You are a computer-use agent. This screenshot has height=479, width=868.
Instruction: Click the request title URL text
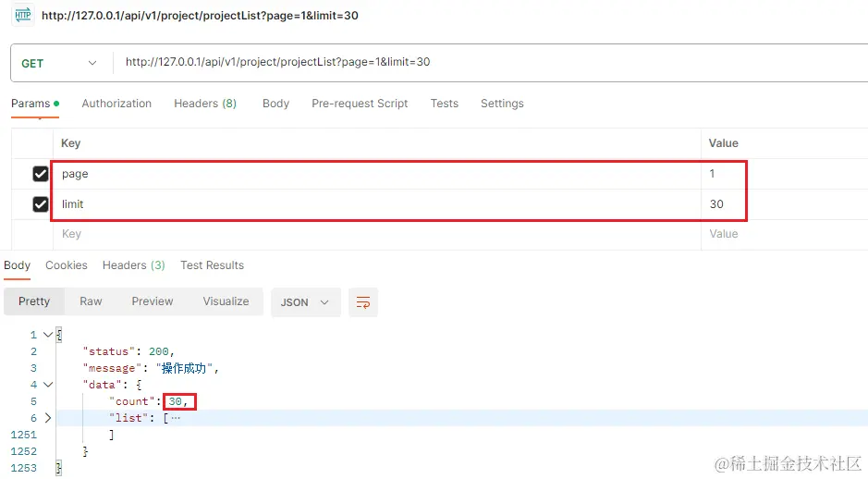tap(200, 16)
